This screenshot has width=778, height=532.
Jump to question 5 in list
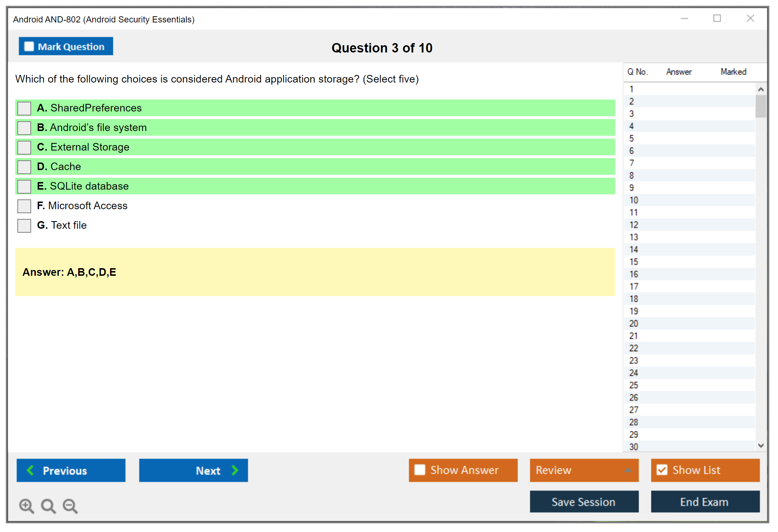[631, 139]
